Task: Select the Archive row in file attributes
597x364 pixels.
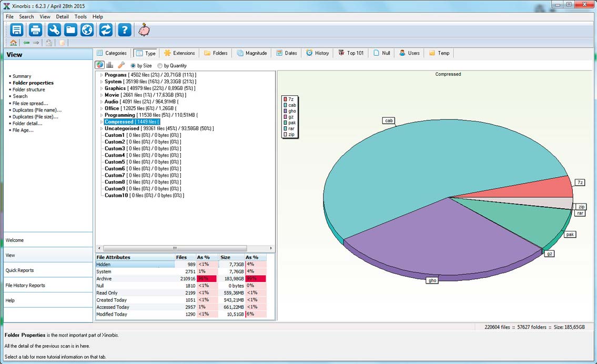Action: click(x=181, y=279)
